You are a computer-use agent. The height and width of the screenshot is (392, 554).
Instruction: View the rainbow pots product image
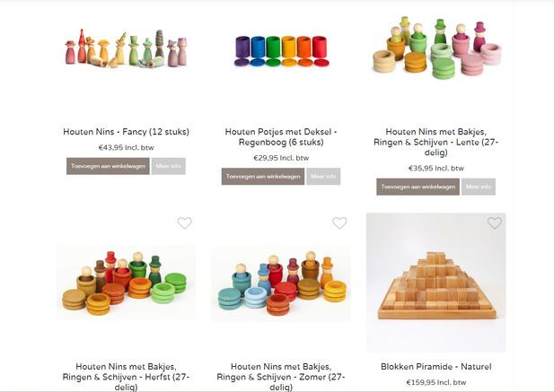click(x=281, y=51)
